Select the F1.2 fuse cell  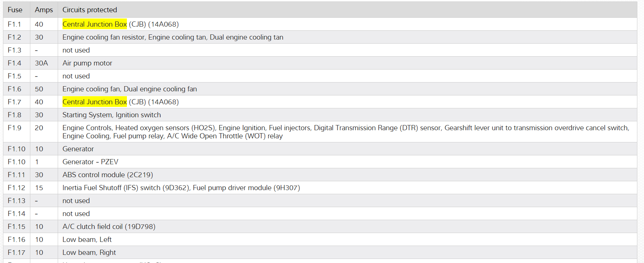point(14,37)
